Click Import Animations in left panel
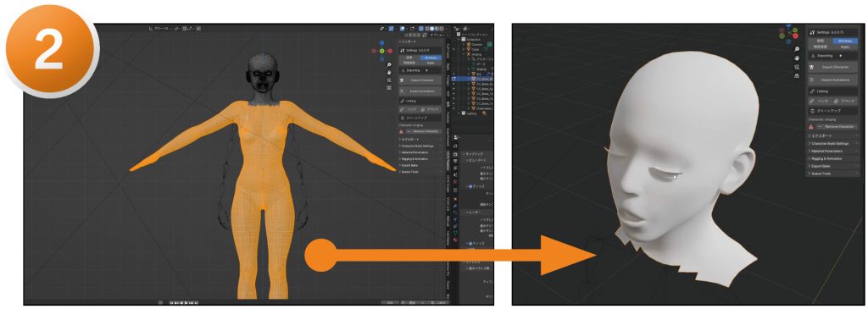The width and height of the screenshot is (868, 309). click(420, 91)
